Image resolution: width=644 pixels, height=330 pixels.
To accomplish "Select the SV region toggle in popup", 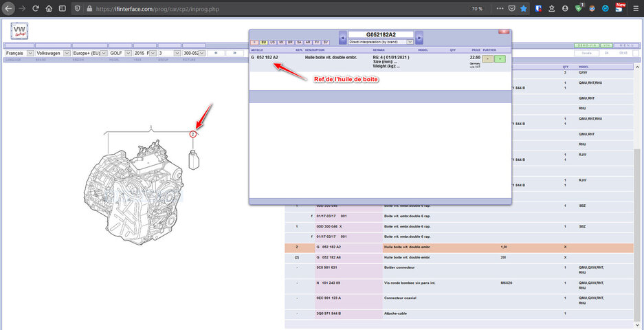I will coord(326,43).
